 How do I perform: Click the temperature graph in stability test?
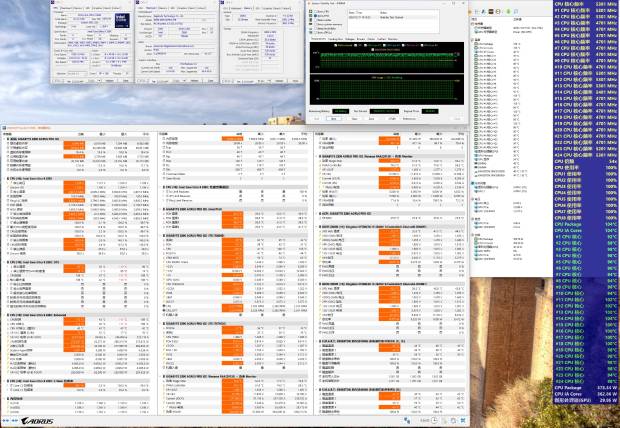[x=387, y=57]
